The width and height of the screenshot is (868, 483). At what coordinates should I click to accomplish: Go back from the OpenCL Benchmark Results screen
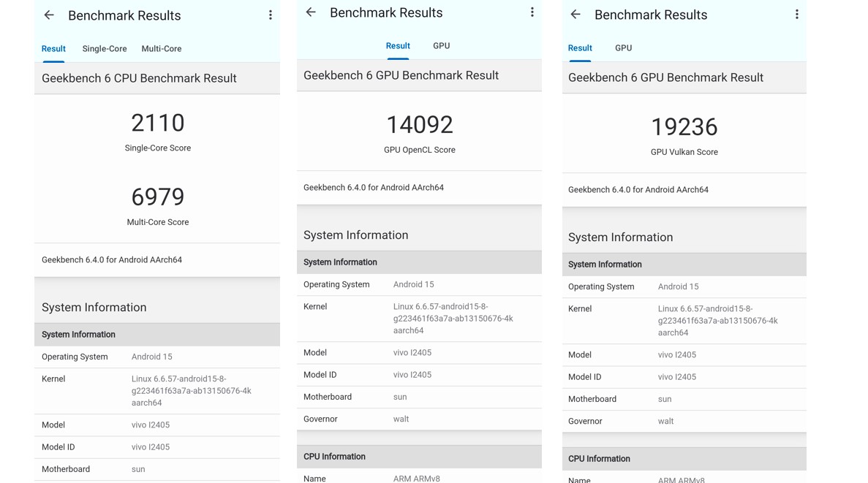pyautogui.click(x=311, y=12)
